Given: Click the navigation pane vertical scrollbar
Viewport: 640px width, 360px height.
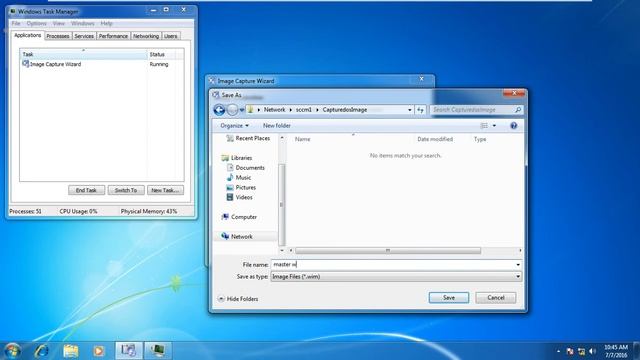Looking at the screenshot, I should [282, 204].
